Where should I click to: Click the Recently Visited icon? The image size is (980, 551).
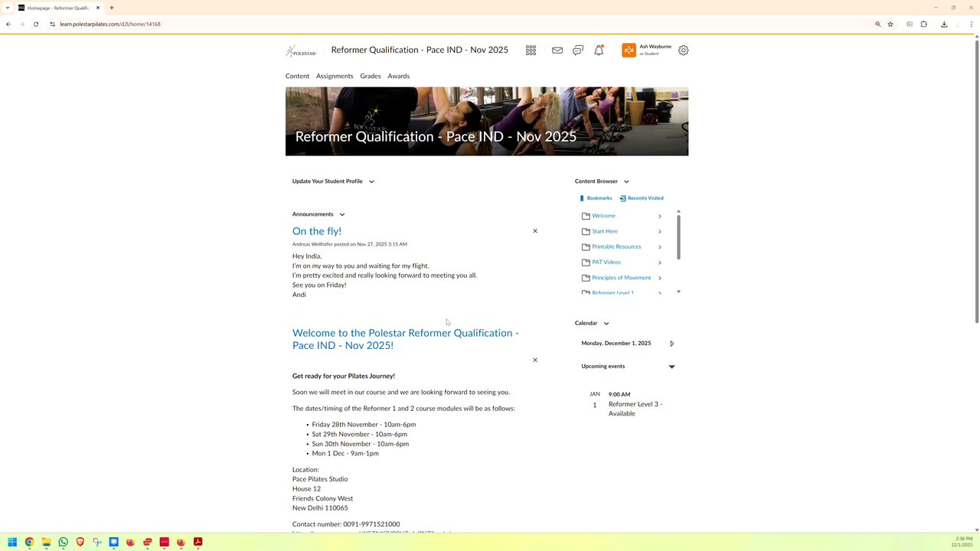pos(622,198)
